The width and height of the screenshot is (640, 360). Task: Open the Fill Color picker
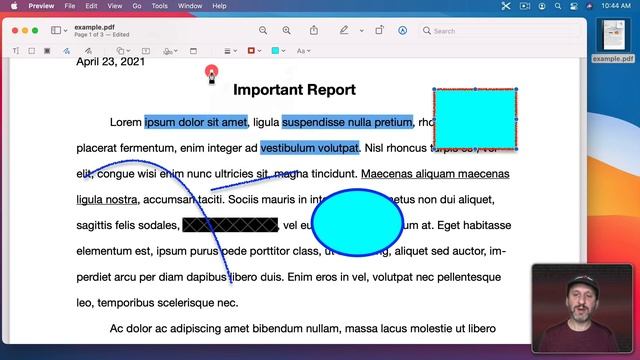[278, 51]
